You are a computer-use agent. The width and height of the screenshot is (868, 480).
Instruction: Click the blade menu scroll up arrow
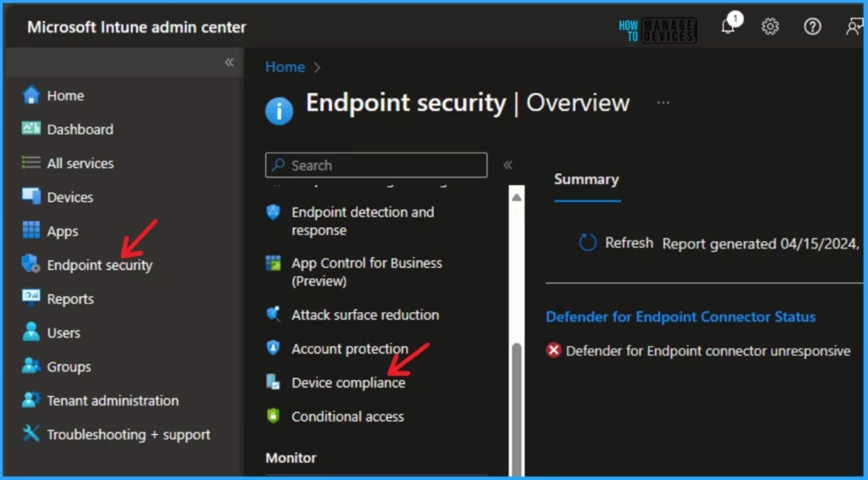[516, 198]
